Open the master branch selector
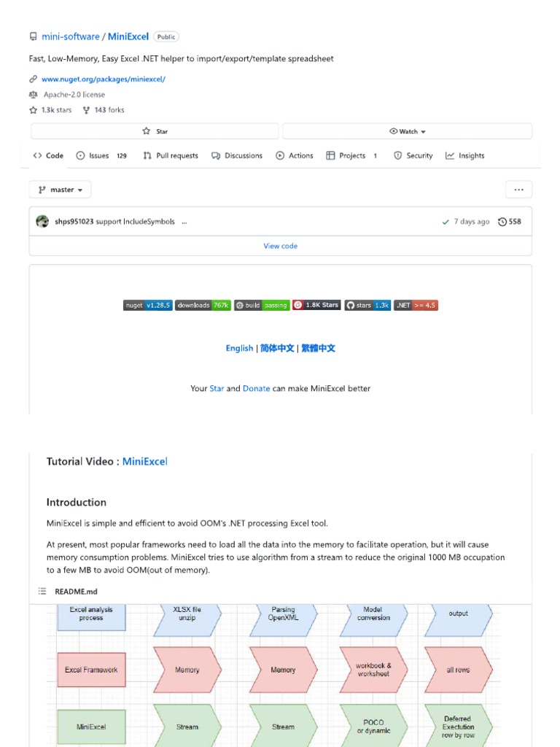560x747 pixels. point(60,190)
